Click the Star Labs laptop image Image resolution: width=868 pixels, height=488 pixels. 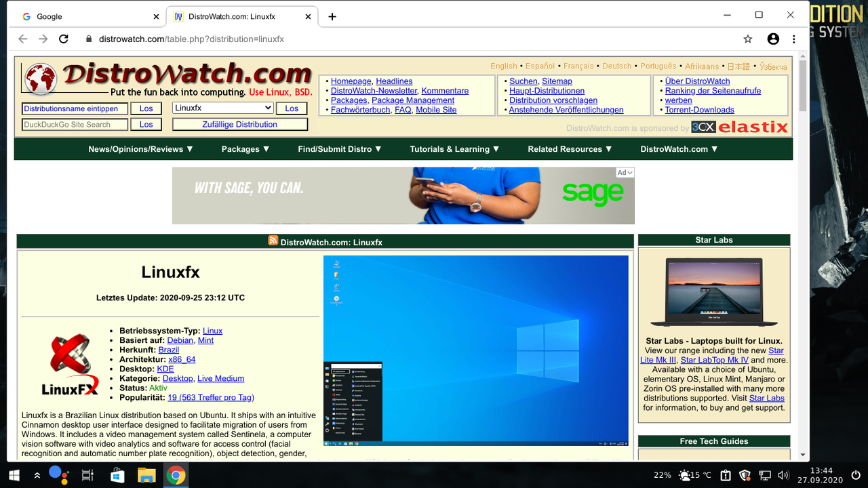(x=713, y=292)
